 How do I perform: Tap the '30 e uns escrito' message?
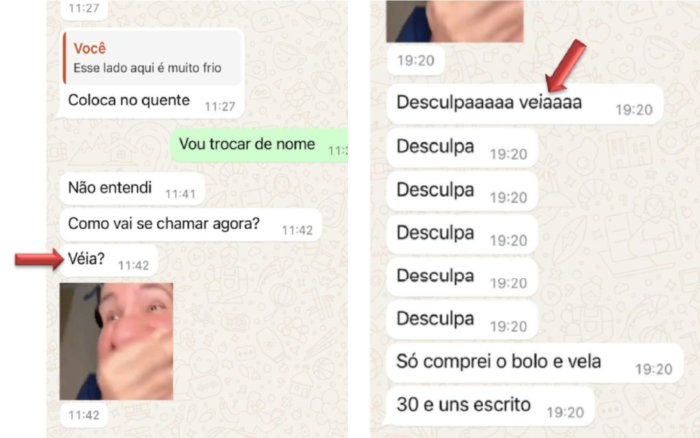491,406
